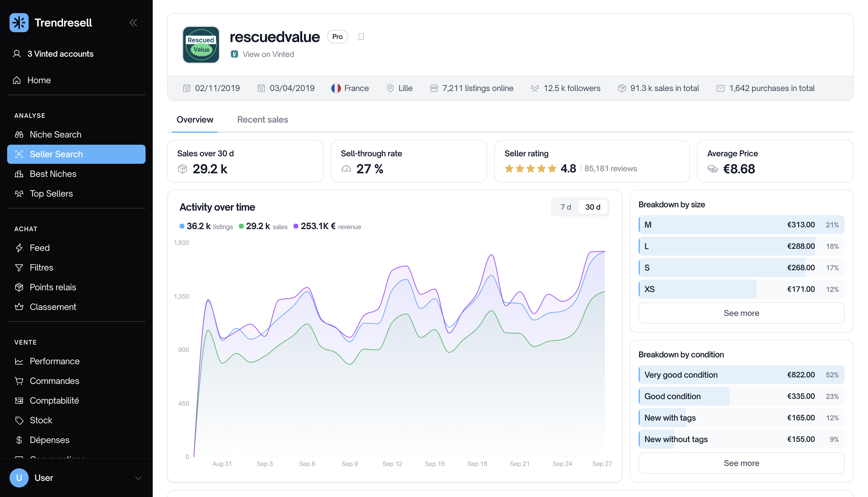Collapse the sidebar with double-chevron icon
The image size is (868, 497).
pos(133,23)
